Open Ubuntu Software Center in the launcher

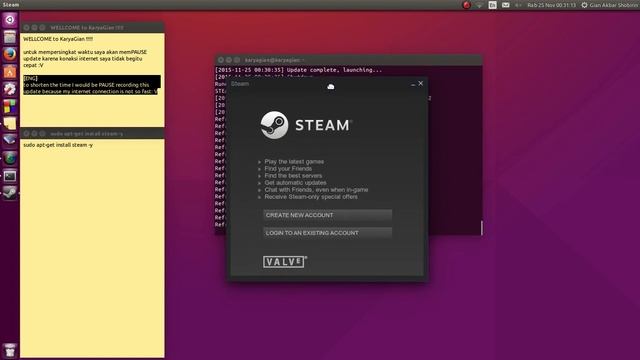click(x=10, y=72)
